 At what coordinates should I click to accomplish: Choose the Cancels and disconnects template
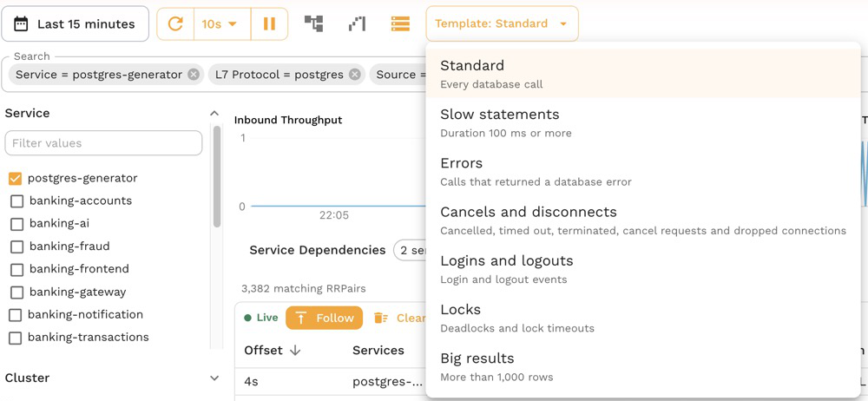click(x=643, y=220)
